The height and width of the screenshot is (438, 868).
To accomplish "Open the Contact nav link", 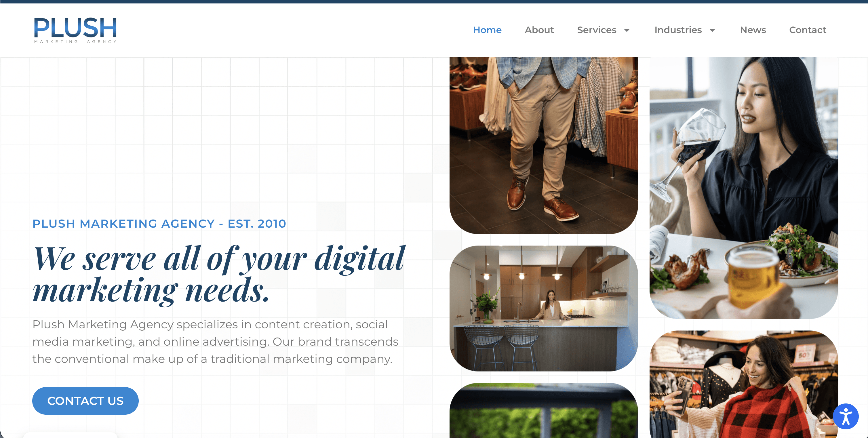I will tap(808, 30).
